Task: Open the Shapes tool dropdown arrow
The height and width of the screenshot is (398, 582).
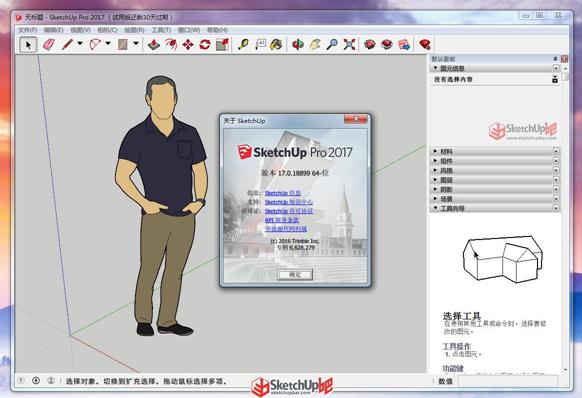Action: click(136, 44)
